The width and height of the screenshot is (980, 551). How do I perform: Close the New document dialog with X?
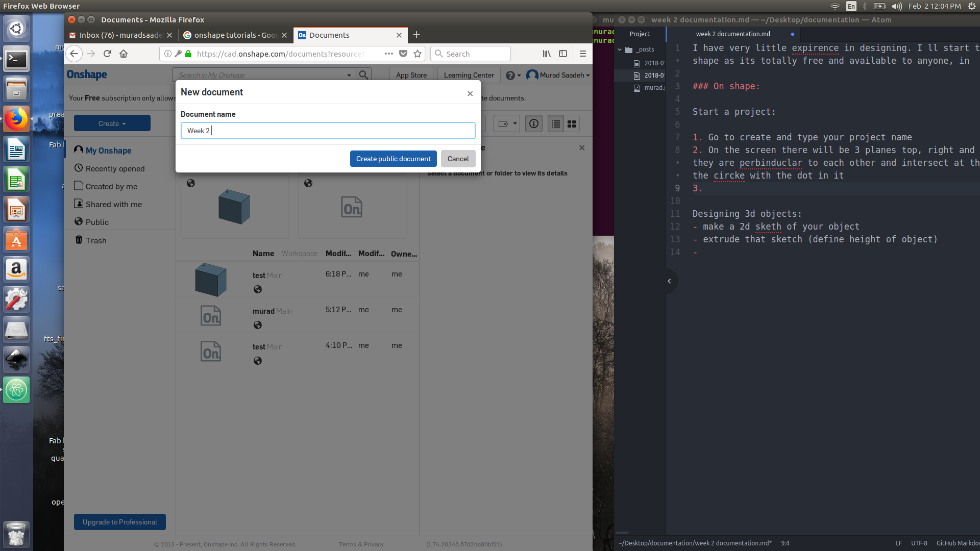(x=470, y=93)
